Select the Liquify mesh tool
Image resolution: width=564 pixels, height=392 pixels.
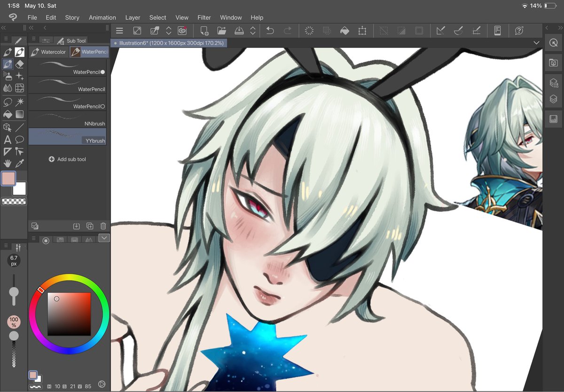pyautogui.click(x=20, y=88)
